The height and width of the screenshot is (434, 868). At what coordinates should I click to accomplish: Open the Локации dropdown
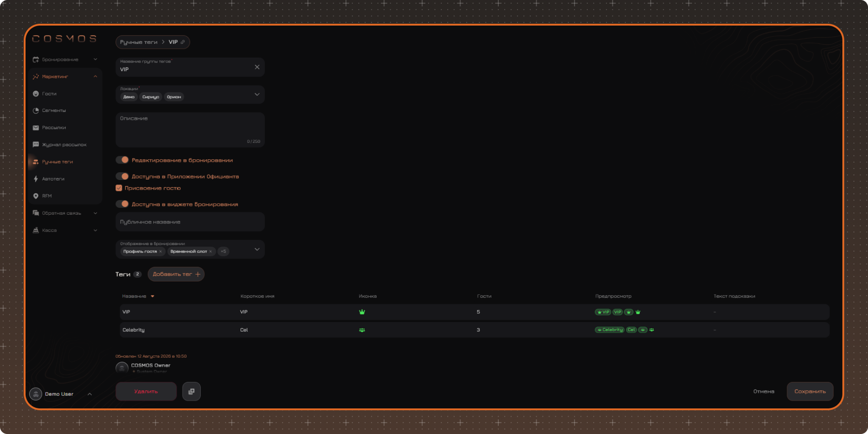click(257, 95)
